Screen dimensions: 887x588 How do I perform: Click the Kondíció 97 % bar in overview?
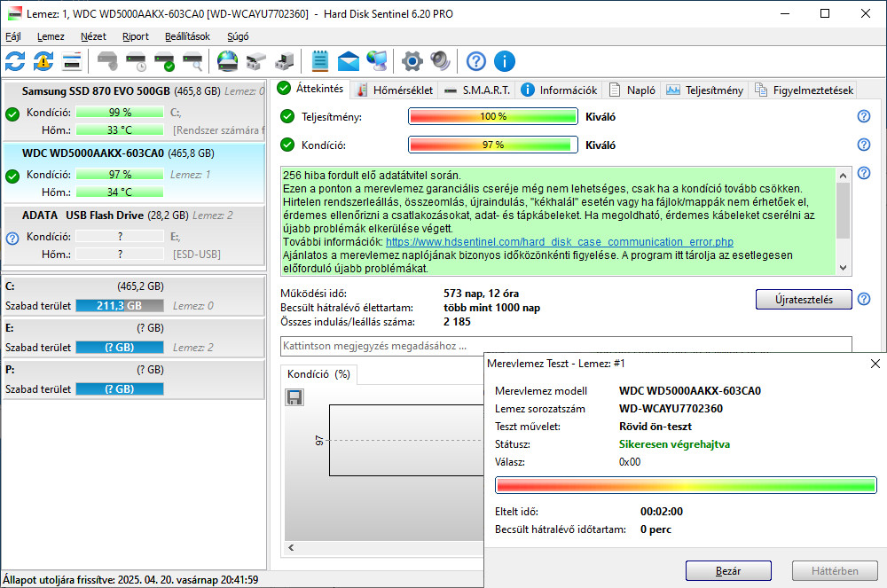click(x=492, y=145)
